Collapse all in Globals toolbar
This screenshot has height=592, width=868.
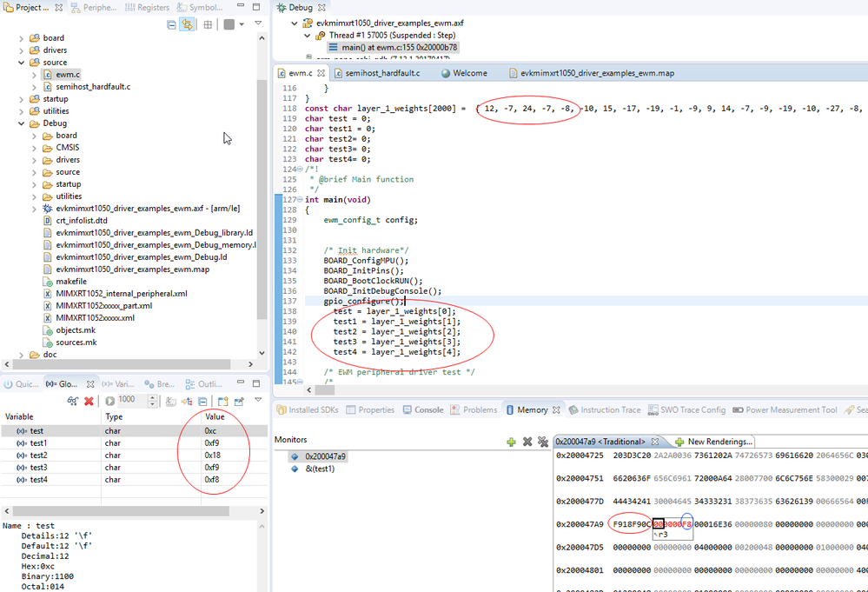pos(202,401)
